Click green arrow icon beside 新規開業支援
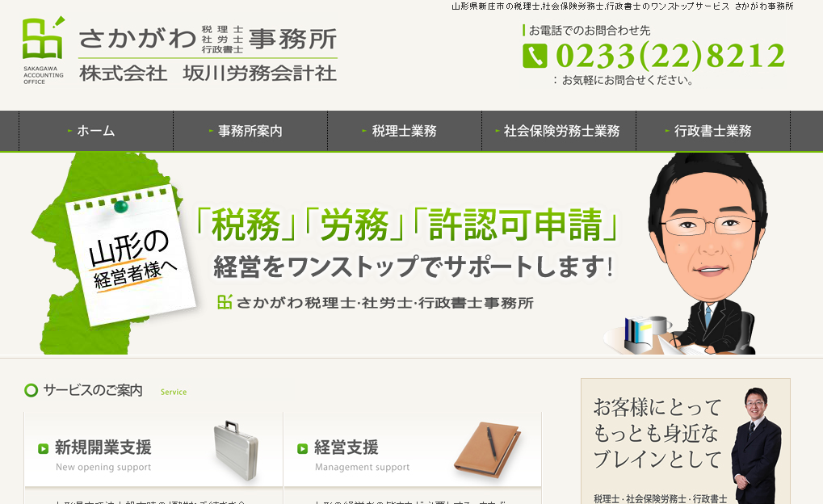The width and height of the screenshot is (823, 504). 43,448
